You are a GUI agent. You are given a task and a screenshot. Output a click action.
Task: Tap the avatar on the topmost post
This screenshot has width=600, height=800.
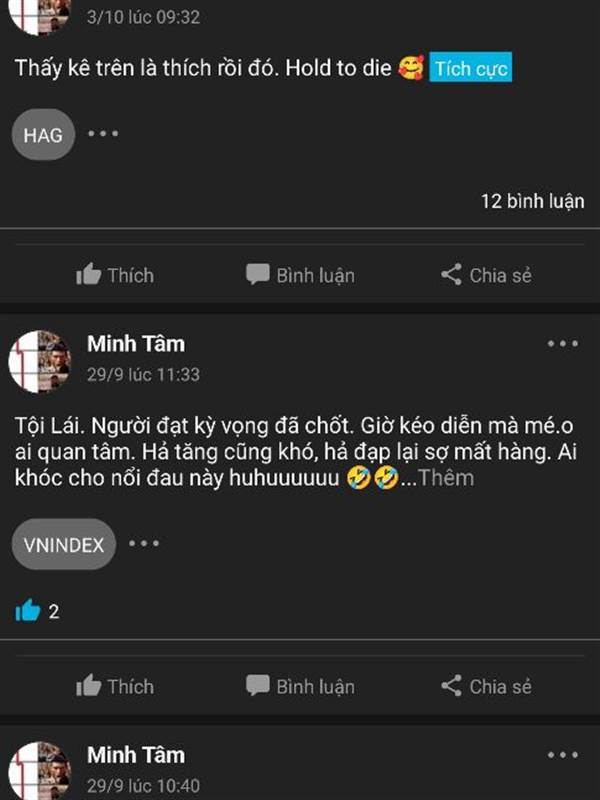pyautogui.click(x=40, y=12)
